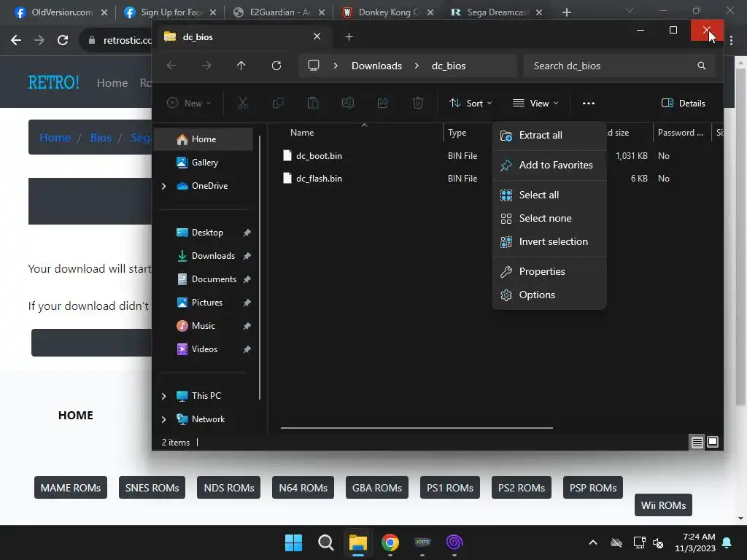Click the Share icon in Explorer toolbar
The height and width of the screenshot is (560, 747).
pyautogui.click(x=383, y=103)
